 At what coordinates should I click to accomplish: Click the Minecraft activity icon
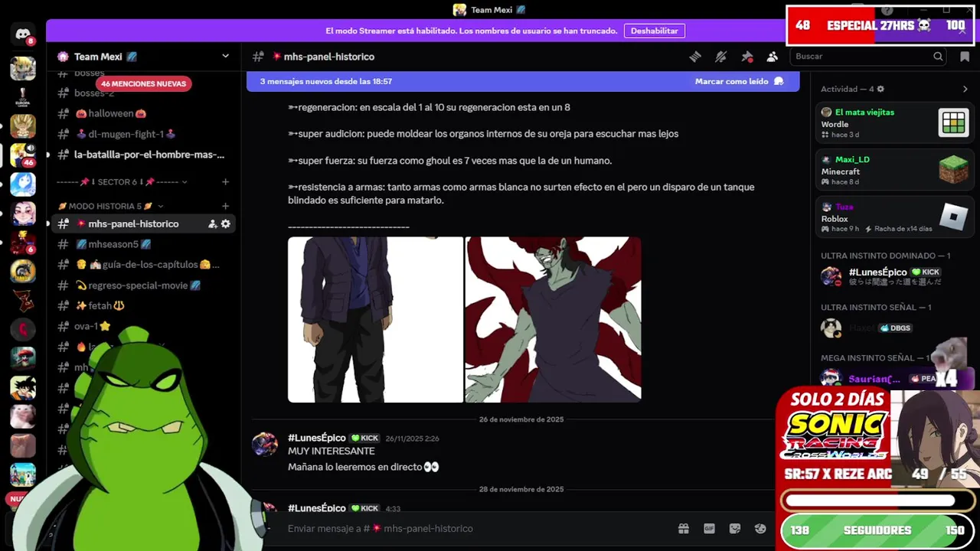point(954,170)
